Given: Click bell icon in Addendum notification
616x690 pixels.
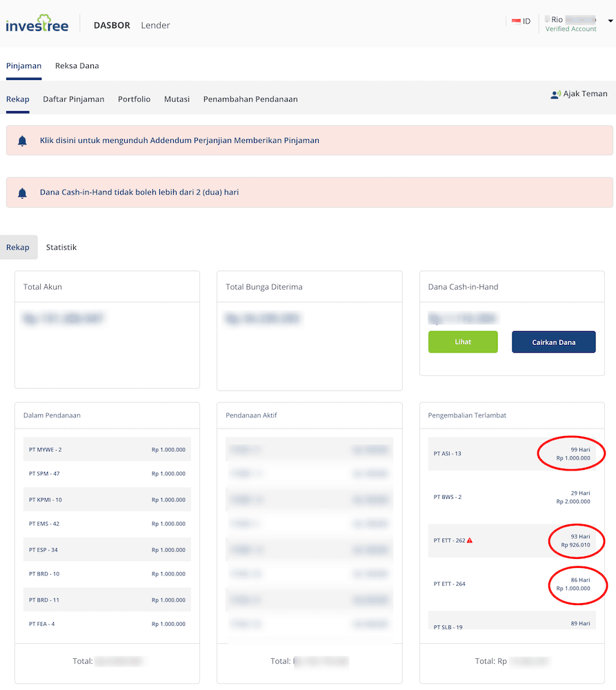Looking at the screenshot, I should pos(22,141).
